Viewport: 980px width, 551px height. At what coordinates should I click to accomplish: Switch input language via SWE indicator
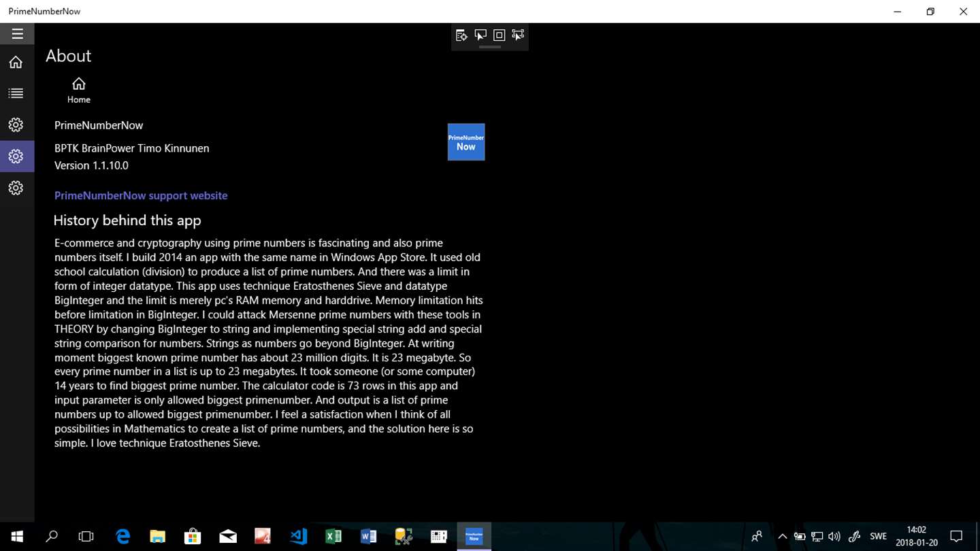click(879, 537)
